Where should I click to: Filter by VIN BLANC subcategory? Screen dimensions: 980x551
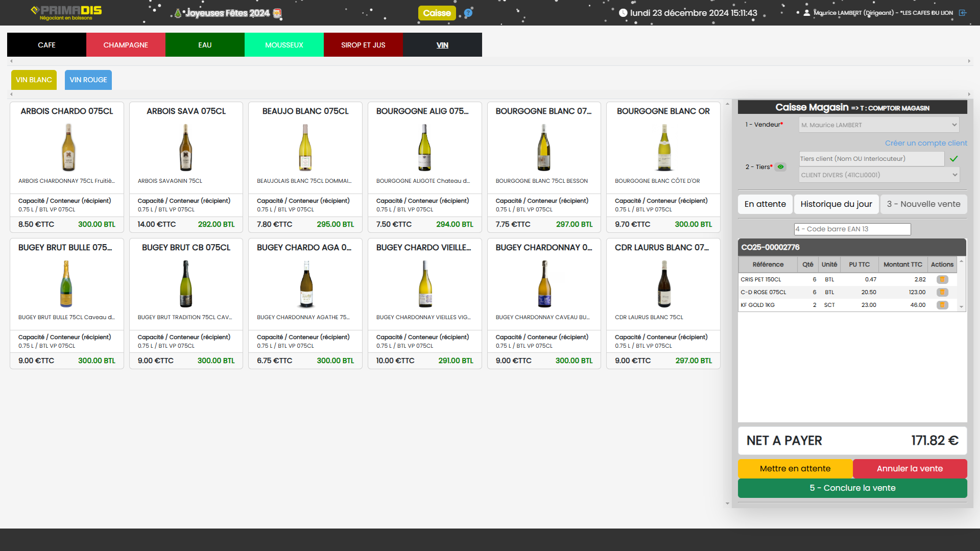coord(34,80)
